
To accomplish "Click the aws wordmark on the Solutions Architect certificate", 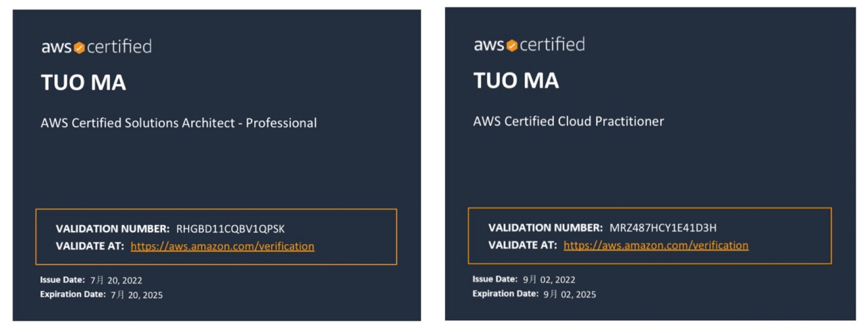I will tap(56, 47).
